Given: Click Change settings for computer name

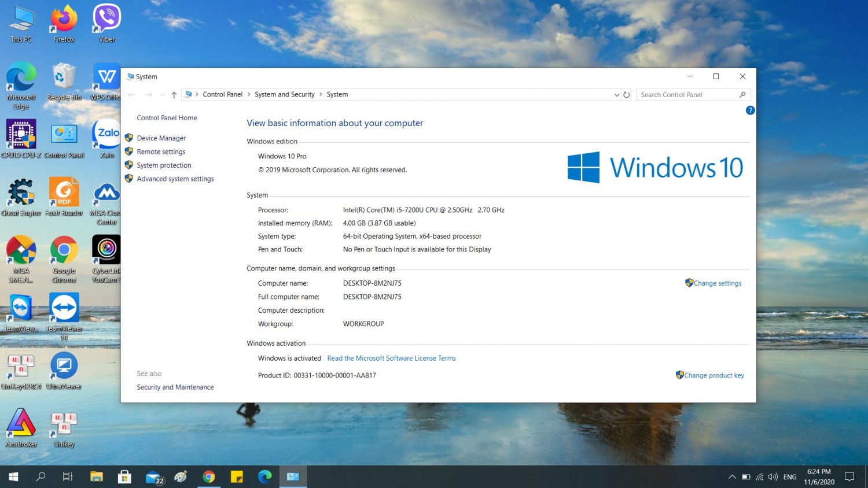Looking at the screenshot, I should tap(717, 283).
